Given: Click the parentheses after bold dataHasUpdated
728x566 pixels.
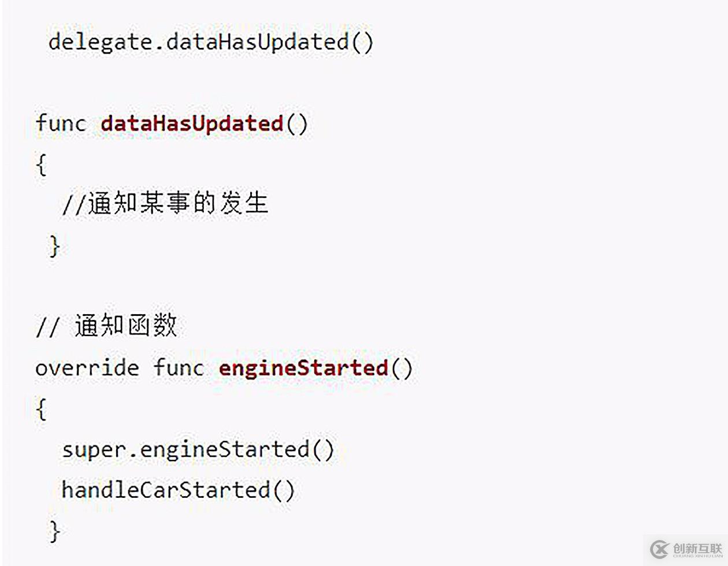Looking at the screenshot, I should (297, 124).
